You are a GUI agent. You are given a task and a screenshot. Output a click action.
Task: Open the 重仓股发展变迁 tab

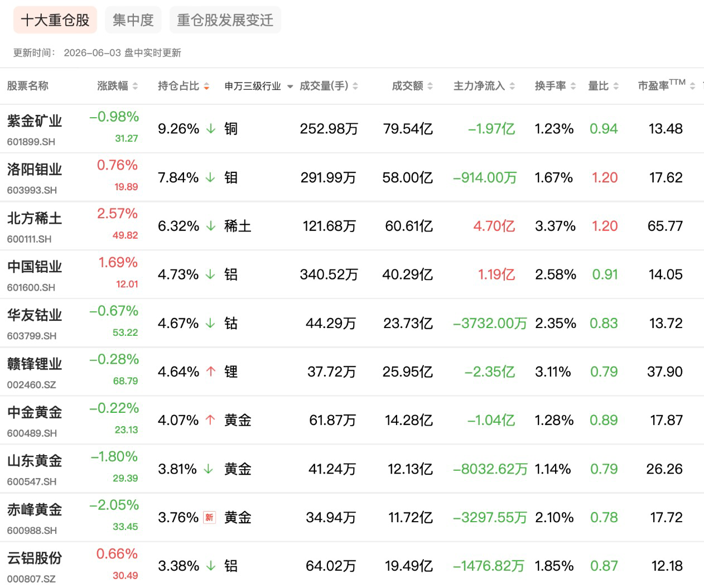click(x=225, y=20)
